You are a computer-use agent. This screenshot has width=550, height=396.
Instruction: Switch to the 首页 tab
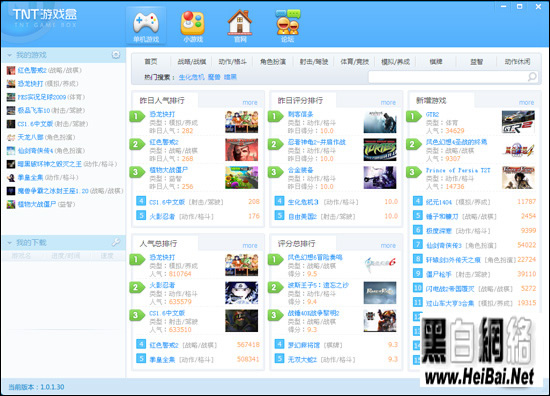[x=151, y=62]
